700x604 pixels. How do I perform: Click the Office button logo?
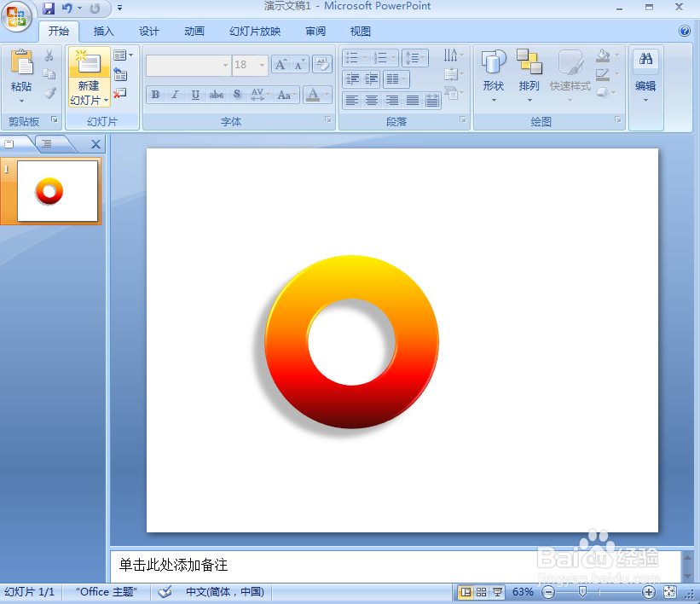tap(16, 16)
